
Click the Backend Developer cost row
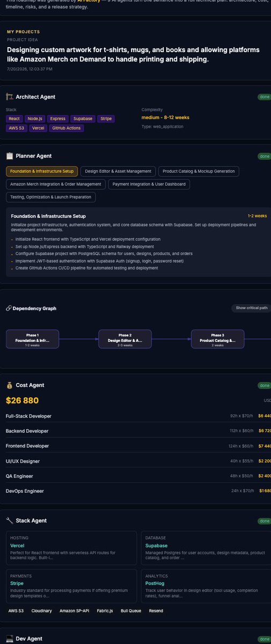coord(138,431)
